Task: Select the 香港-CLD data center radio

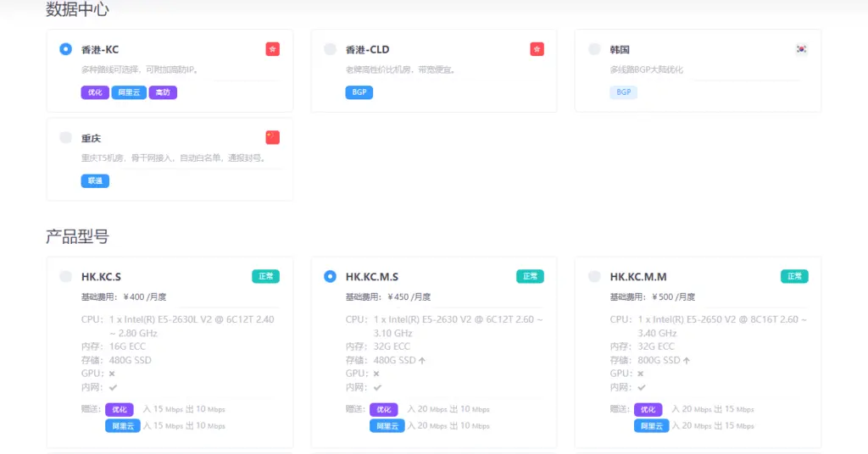Action: pyautogui.click(x=330, y=49)
